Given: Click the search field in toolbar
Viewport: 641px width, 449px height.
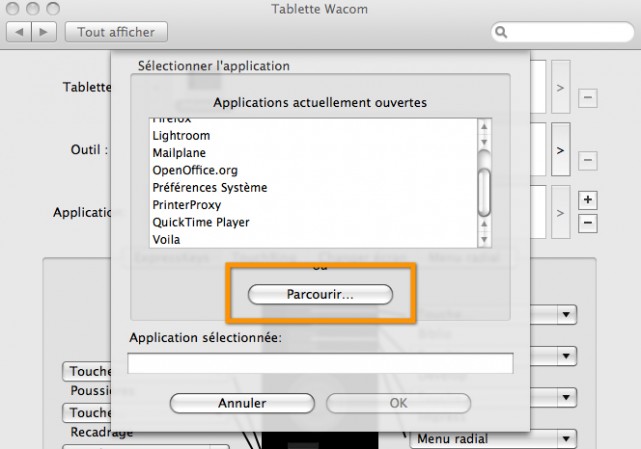Looking at the screenshot, I should pyautogui.click(x=563, y=32).
